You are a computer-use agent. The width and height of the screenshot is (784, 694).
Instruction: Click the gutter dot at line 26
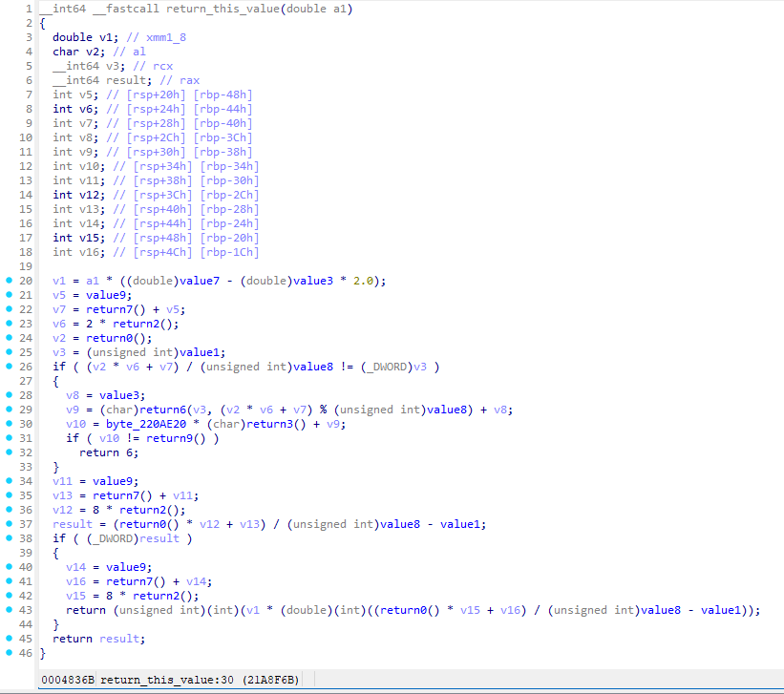click(10, 367)
